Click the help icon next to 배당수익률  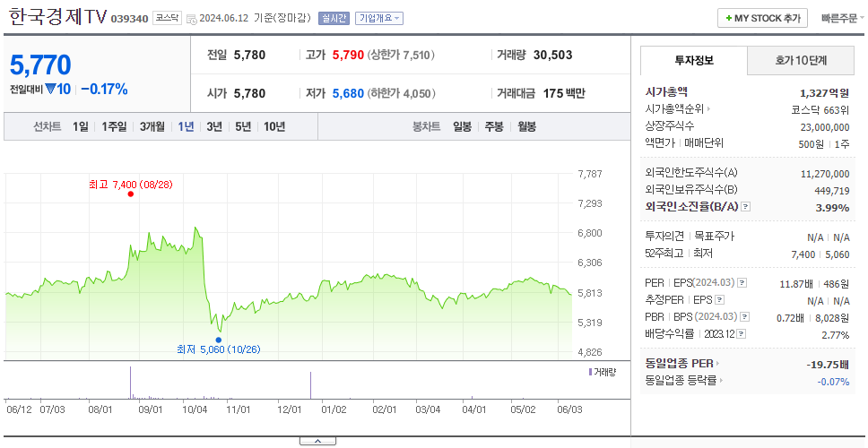tap(742, 334)
